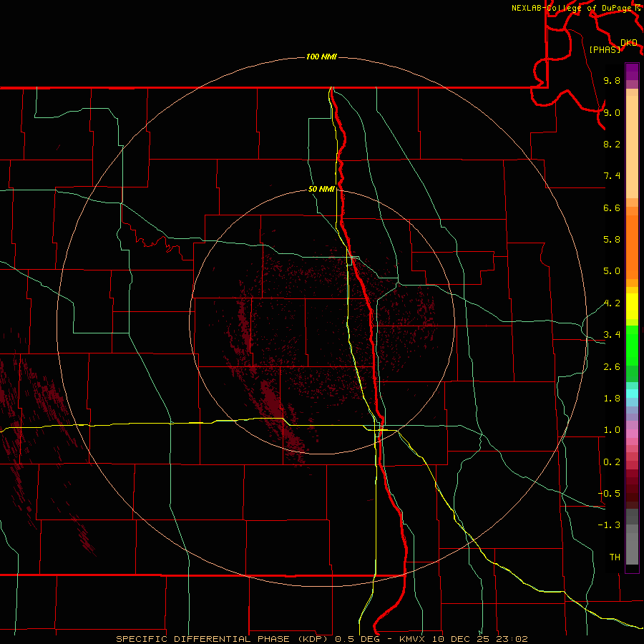Click the cyan color bar segment
This screenshot has width=644, height=644.
[632, 394]
